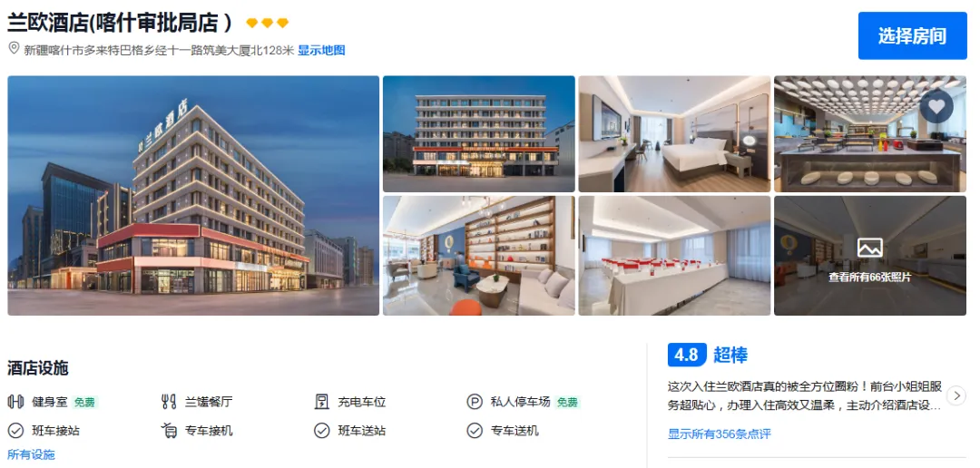The height and width of the screenshot is (468, 980).
Task: Click the checkmark beside 班车送站
Action: 322,431
